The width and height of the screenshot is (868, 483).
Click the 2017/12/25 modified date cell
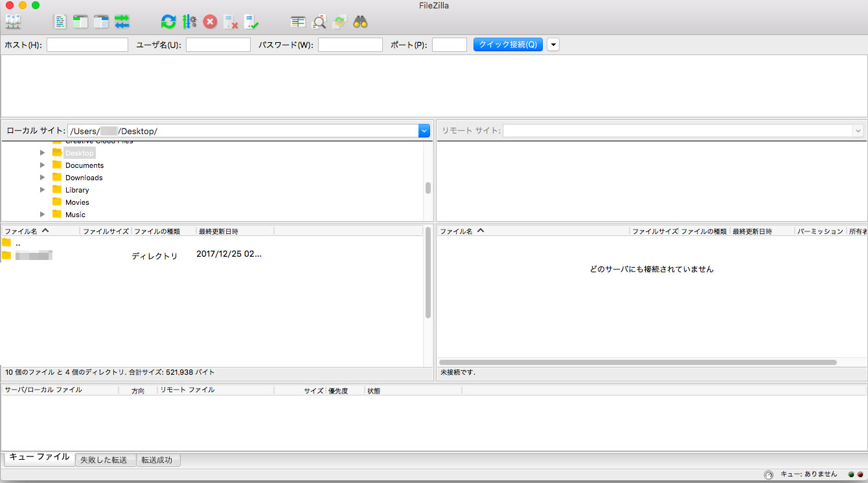(229, 254)
